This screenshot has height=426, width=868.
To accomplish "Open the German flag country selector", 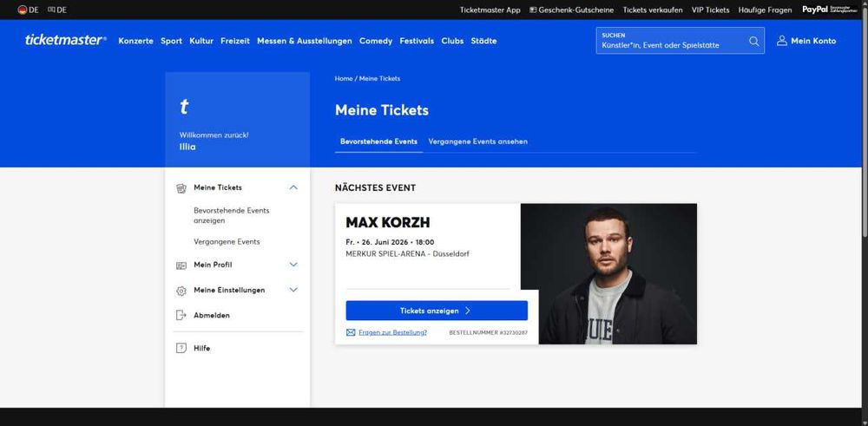I will [x=28, y=10].
